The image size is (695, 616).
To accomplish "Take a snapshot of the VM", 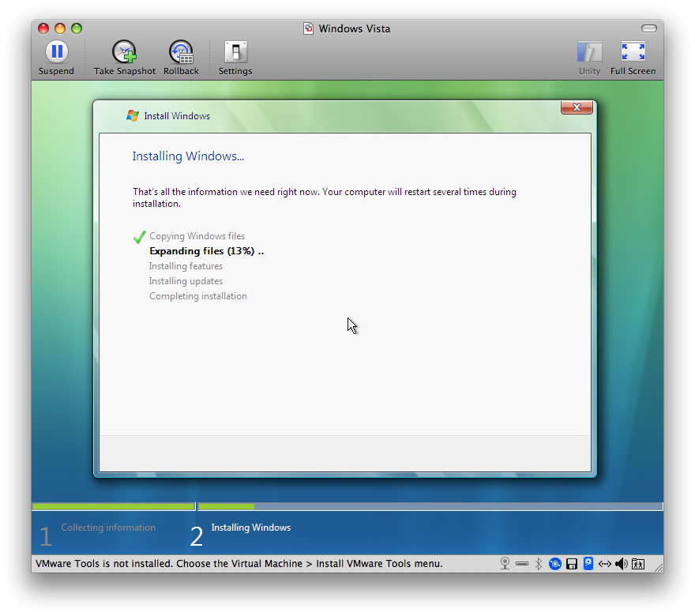I will [125, 53].
